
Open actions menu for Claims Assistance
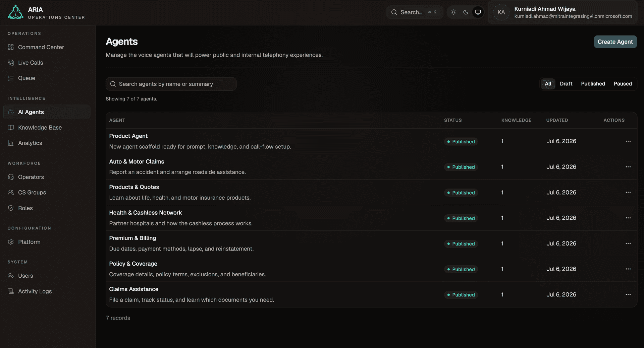click(x=628, y=294)
